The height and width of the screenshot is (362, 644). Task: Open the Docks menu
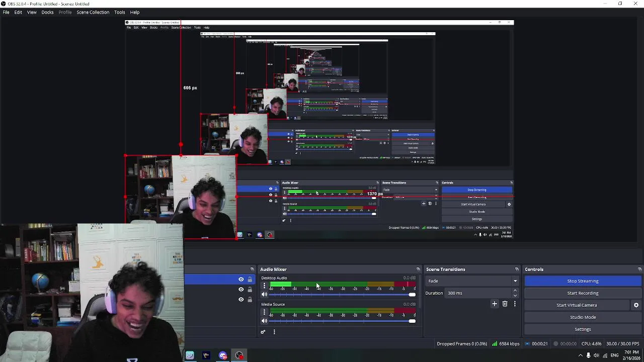click(x=47, y=12)
